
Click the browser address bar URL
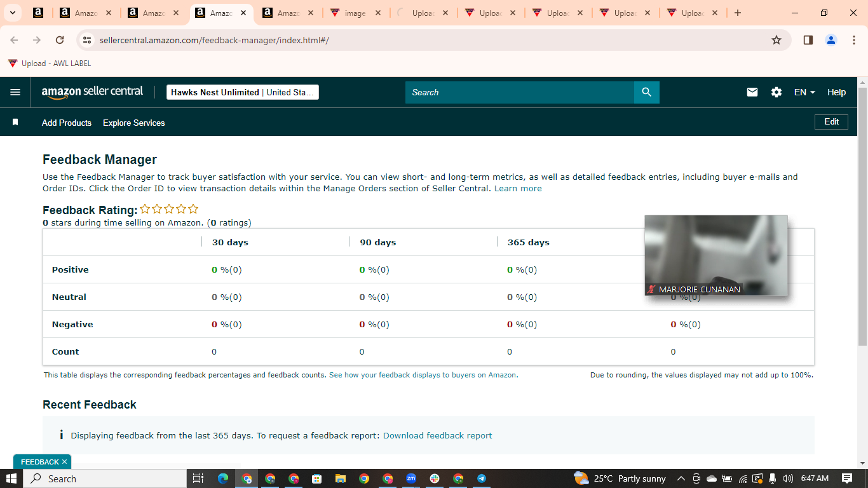point(214,40)
